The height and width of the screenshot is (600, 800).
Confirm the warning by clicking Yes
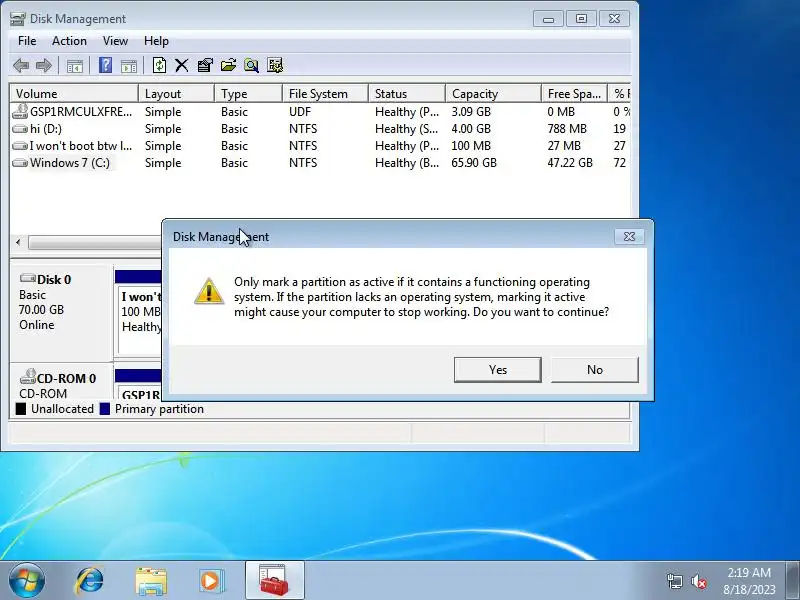coord(497,369)
